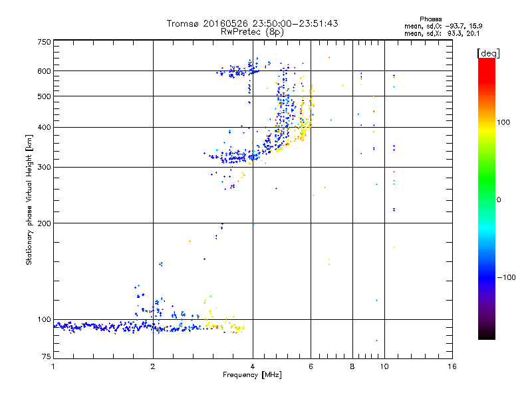Viewport: 532px width, 399px height.
Task: Click the 'mean, sd,O: -93.7, 15.9' statistics line
Action: coord(443,26)
